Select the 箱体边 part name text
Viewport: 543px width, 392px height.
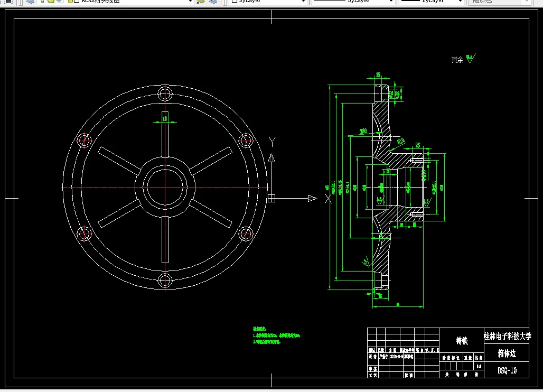coord(507,353)
